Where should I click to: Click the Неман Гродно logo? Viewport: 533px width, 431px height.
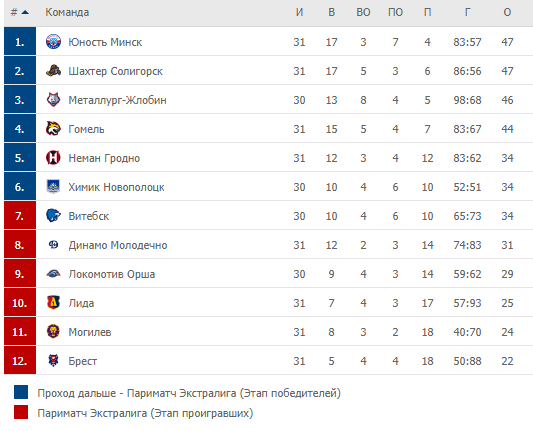[x=53, y=158]
